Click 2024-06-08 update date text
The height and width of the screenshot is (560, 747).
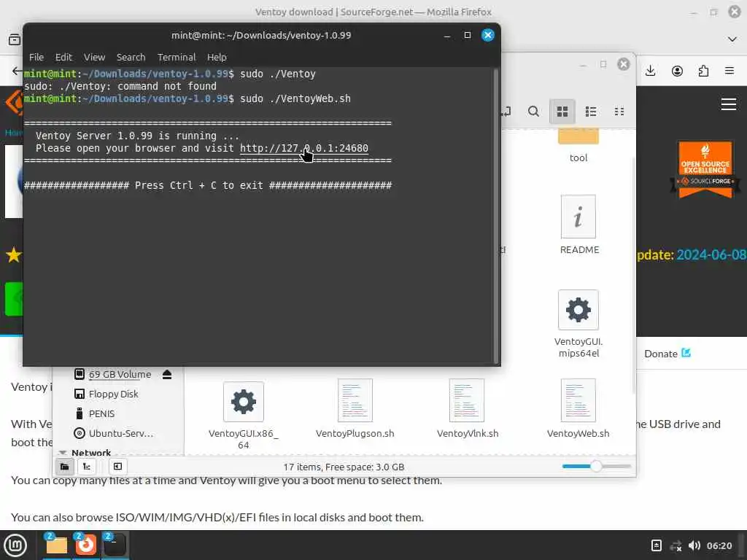coord(711,254)
